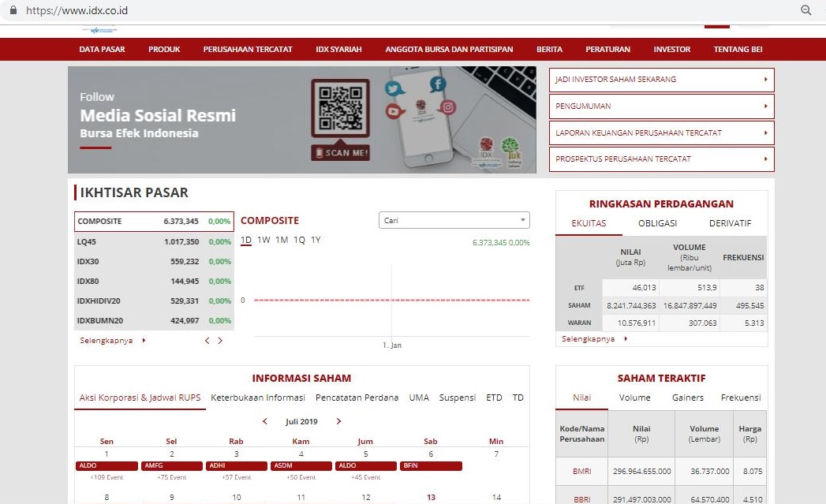Click the Twitter icon on the banner
This screenshot has width=826, height=504.
394,89
